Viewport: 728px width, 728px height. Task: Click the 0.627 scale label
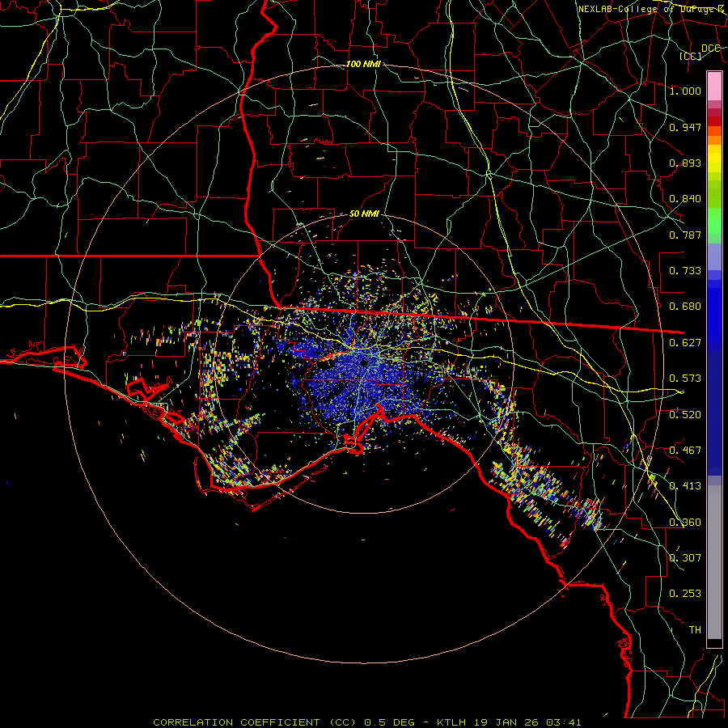[x=685, y=343]
